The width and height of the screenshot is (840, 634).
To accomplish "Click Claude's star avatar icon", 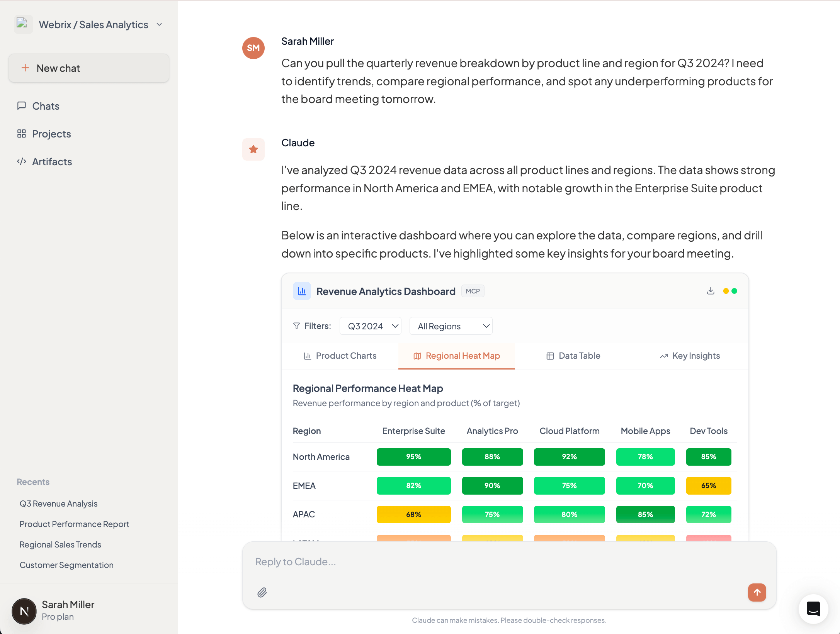I will pos(253,149).
